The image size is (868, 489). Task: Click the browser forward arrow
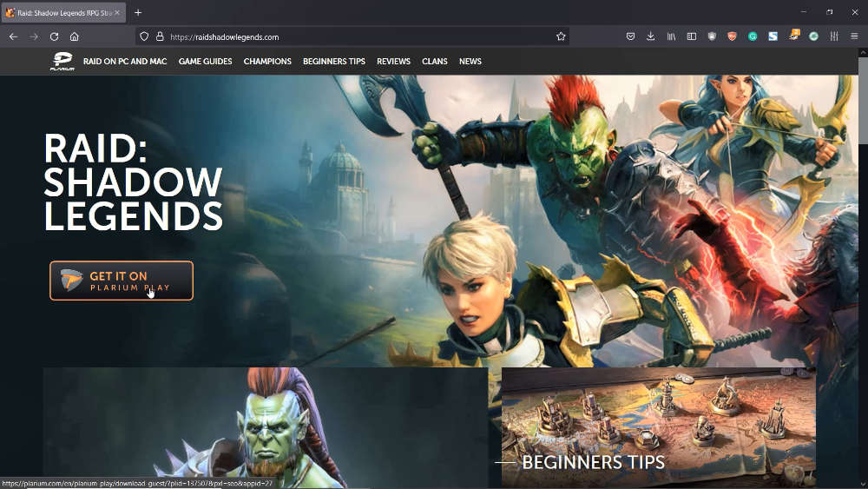(34, 36)
